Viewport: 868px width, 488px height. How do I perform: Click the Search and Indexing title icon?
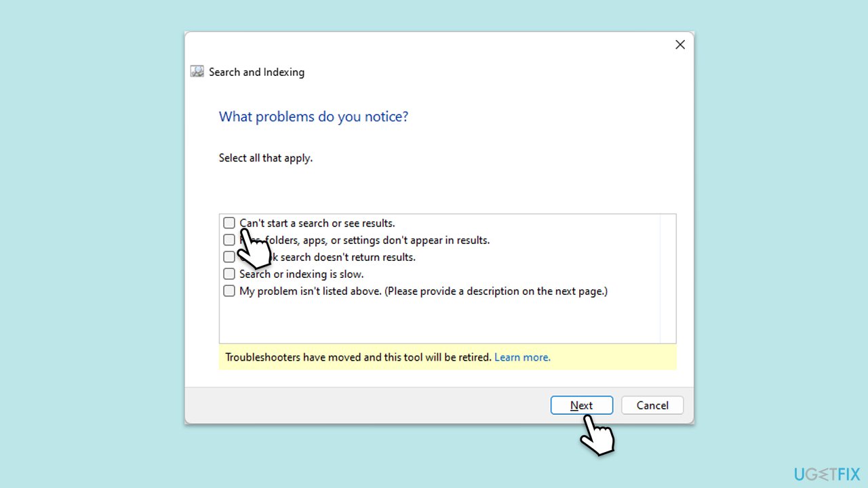point(197,72)
